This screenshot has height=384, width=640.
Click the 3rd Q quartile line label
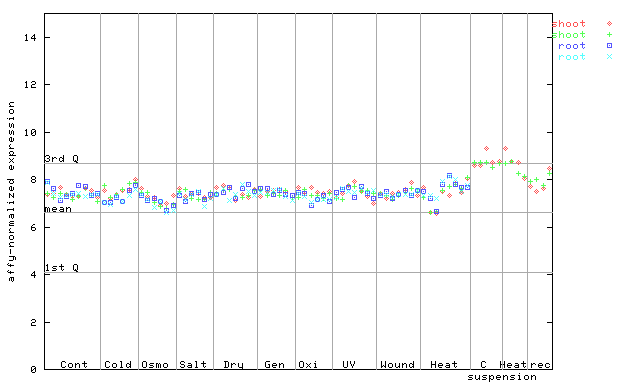pos(61,158)
